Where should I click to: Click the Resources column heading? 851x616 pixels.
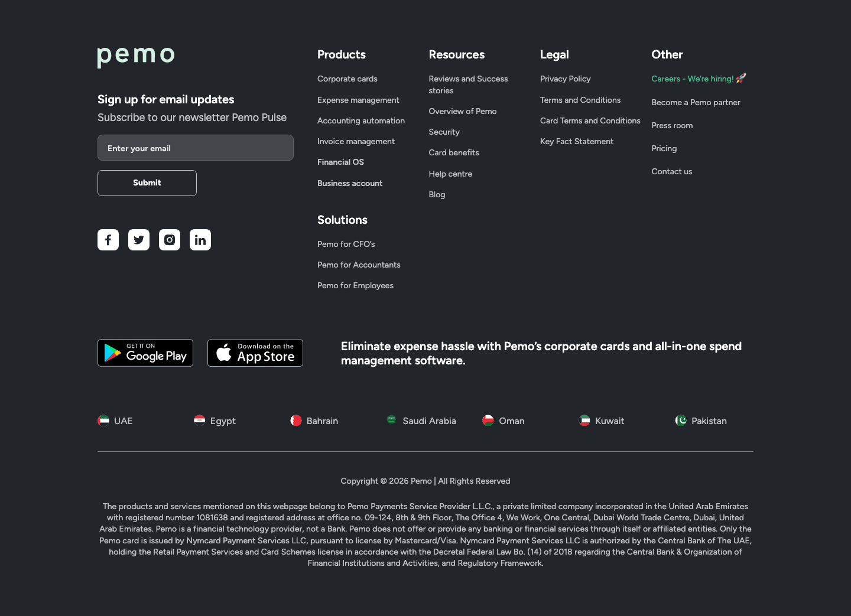point(457,54)
